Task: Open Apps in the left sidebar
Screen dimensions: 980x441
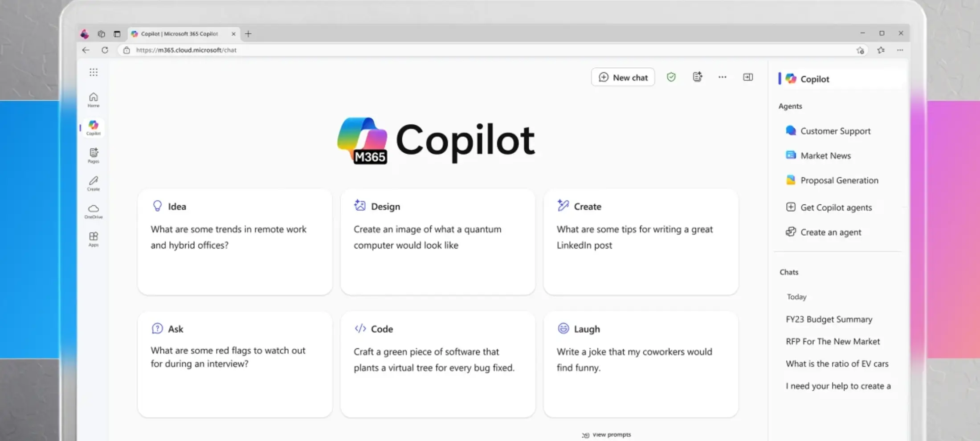Action: [x=94, y=238]
